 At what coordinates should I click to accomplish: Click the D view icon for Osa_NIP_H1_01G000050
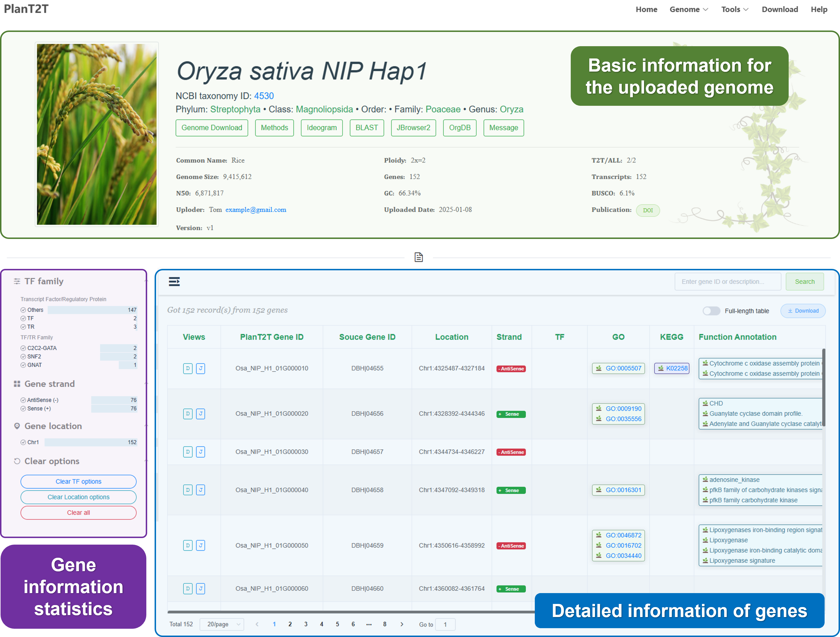[x=188, y=545]
